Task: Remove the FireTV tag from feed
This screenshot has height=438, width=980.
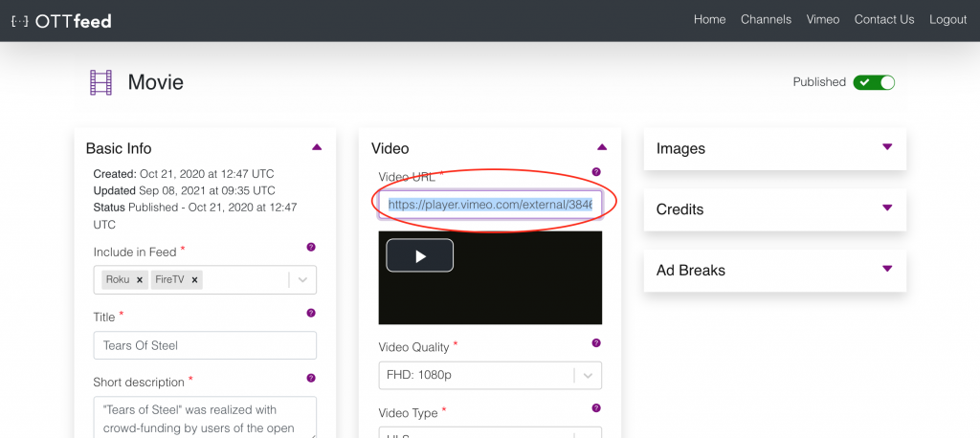Action: pos(194,280)
